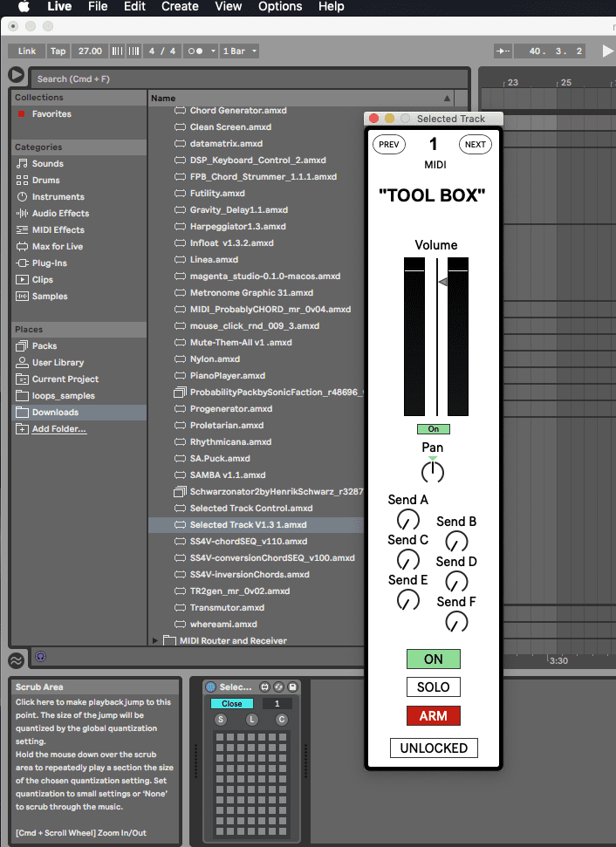This screenshot has width=616, height=847.
Task: Click the browser show/hide triangle icon
Action: point(17,74)
